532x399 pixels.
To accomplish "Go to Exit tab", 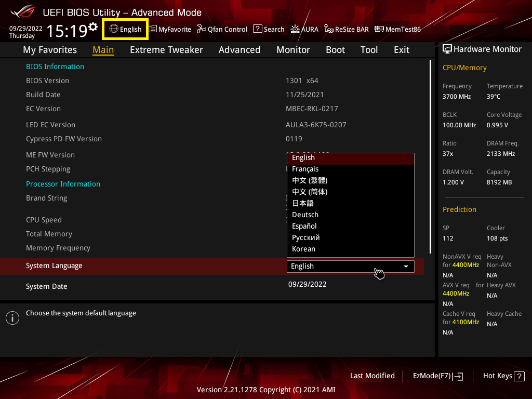I will point(402,50).
